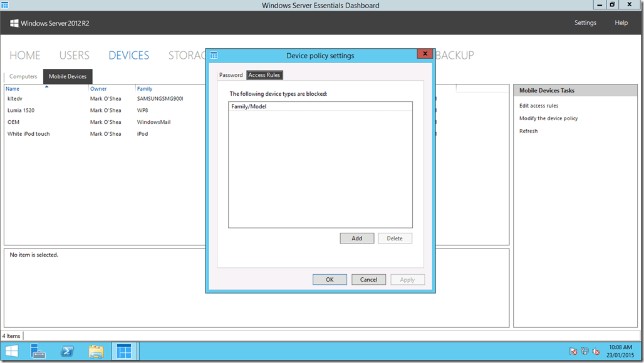Screen dimensions: 644x363
Task: Click the Action Center flag tray icon
Action: click(573, 351)
